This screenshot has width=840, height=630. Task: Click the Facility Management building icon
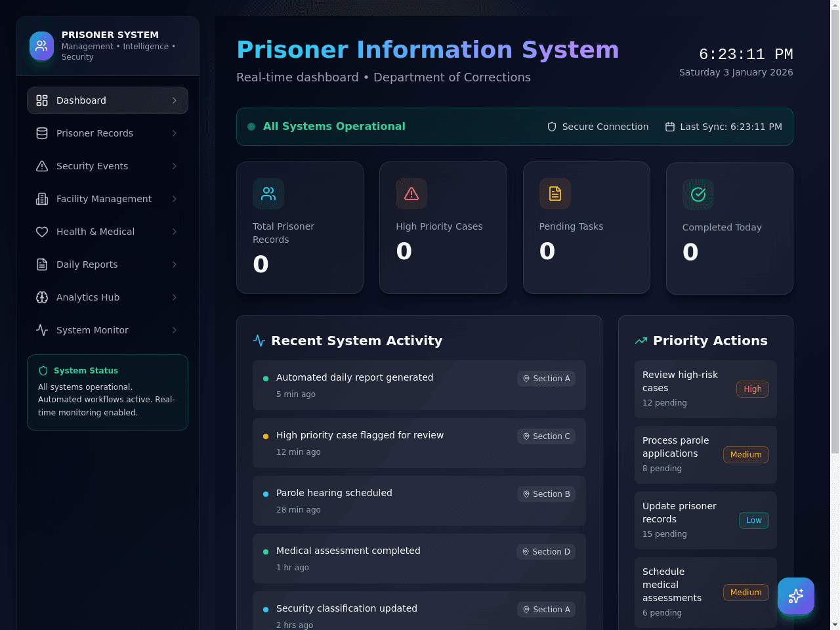point(42,199)
